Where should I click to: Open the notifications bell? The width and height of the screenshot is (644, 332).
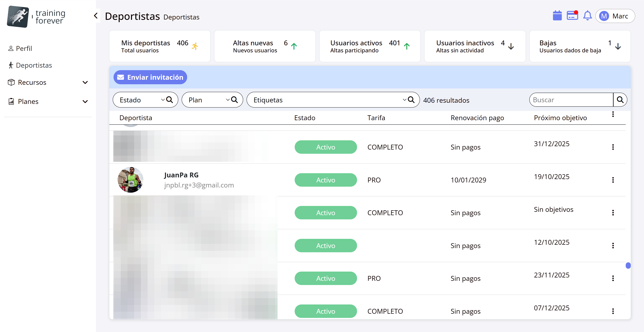(x=587, y=16)
